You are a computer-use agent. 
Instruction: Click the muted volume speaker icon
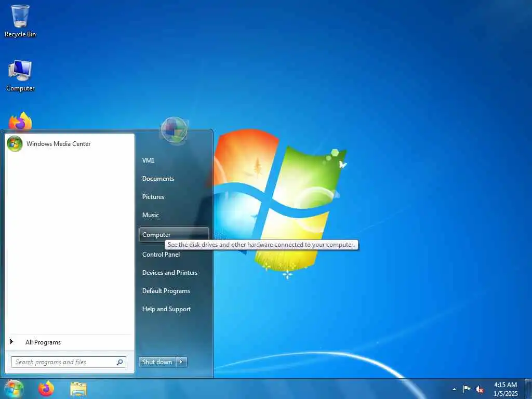(480, 390)
